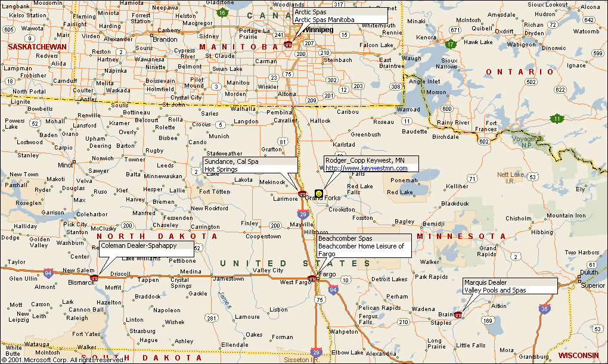Click the Duluth city label

589,272
